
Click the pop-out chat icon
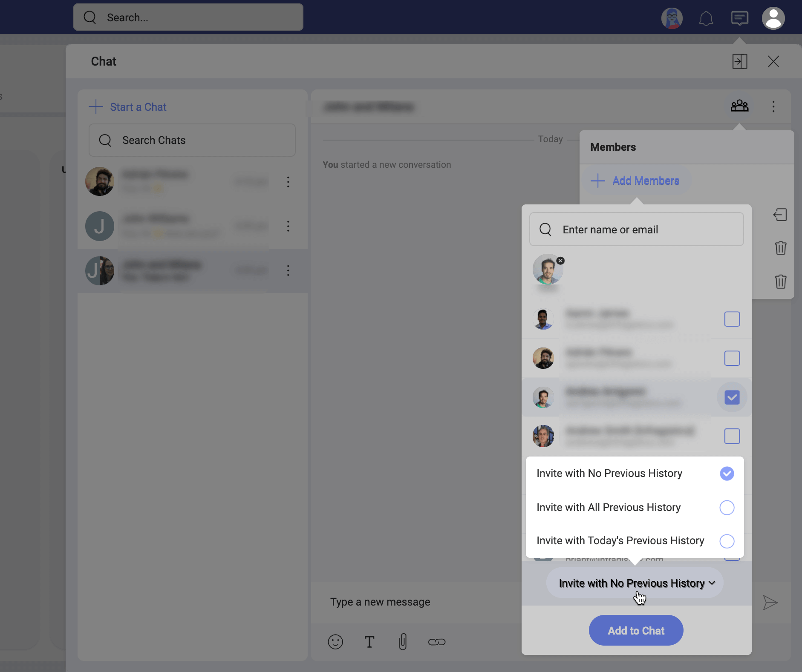coord(739,61)
